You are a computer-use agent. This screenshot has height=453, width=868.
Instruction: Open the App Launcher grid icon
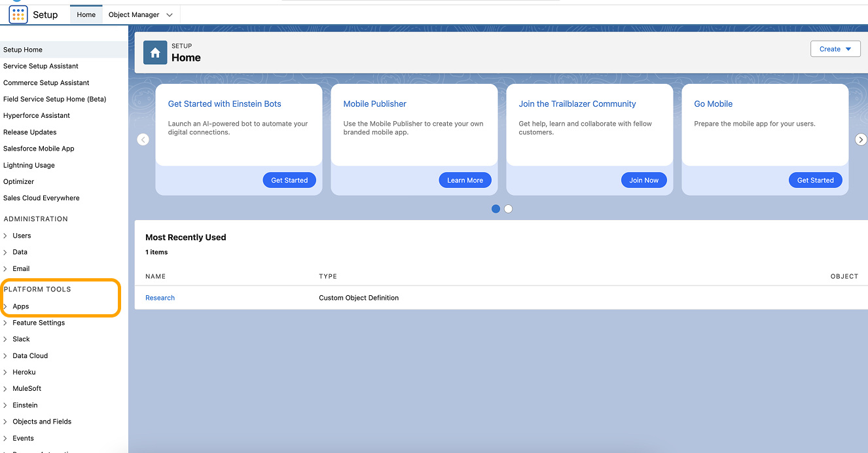coord(18,14)
